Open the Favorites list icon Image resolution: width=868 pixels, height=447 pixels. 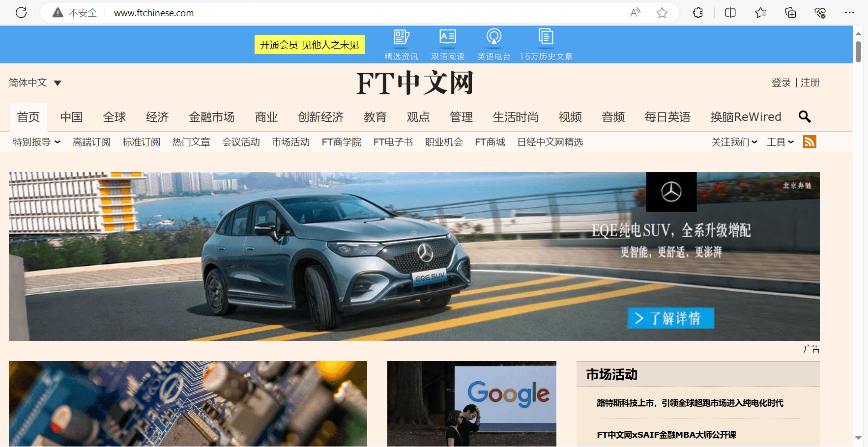coord(760,13)
